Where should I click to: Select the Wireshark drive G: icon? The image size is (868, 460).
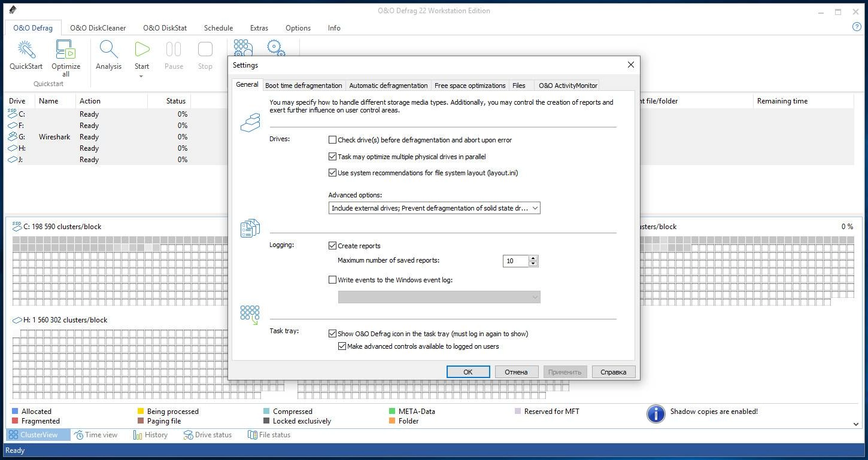coord(12,137)
